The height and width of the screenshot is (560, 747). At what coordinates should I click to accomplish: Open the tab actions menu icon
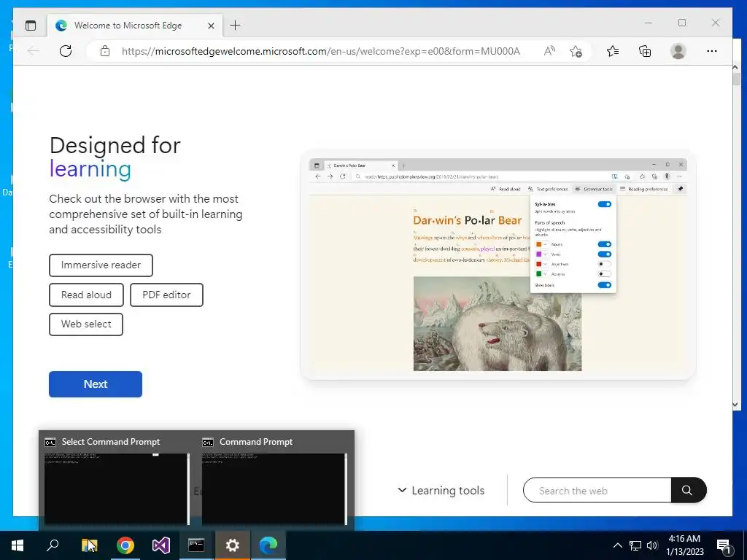point(31,26)
